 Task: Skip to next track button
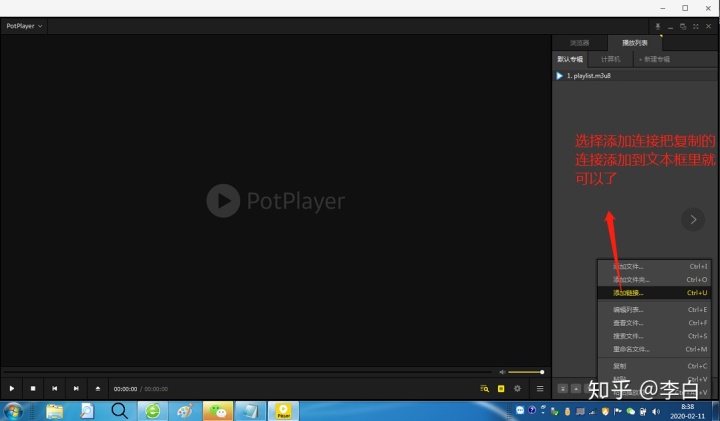[x=76, y=388]
